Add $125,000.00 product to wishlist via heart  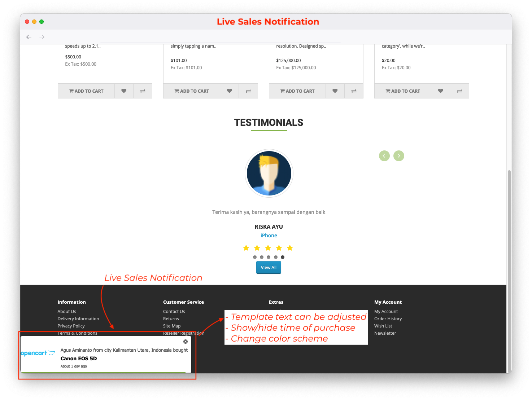coord(335,91)
